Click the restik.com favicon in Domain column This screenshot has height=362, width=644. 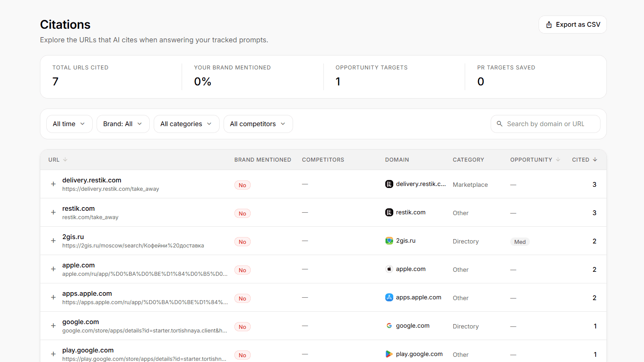389,212
